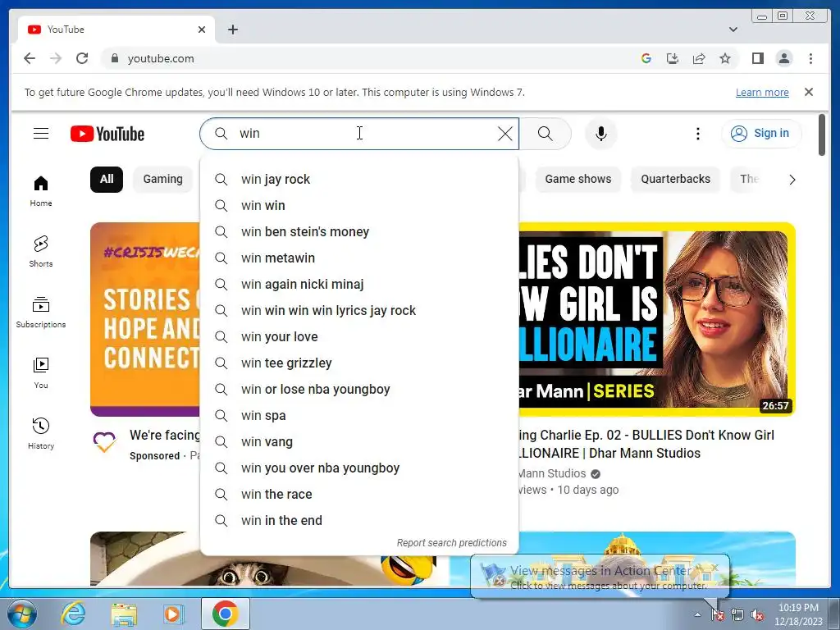Open Shorts in the sidebar
Screen dimensions: 840x630
pyautogui.click(x=41, y=251)
